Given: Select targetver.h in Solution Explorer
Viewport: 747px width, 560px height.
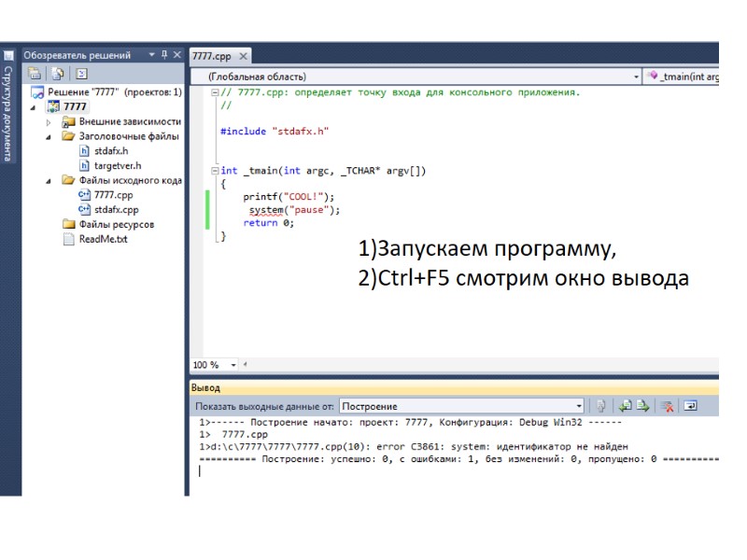Looking at the screenshot, I should [118, 166].
